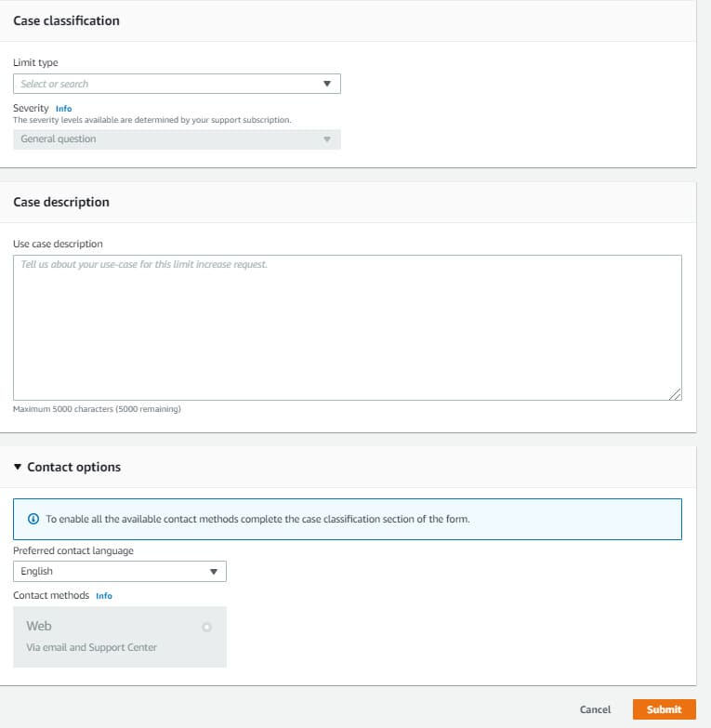Click the contact methods info alert banner

(x=348, y=519)
